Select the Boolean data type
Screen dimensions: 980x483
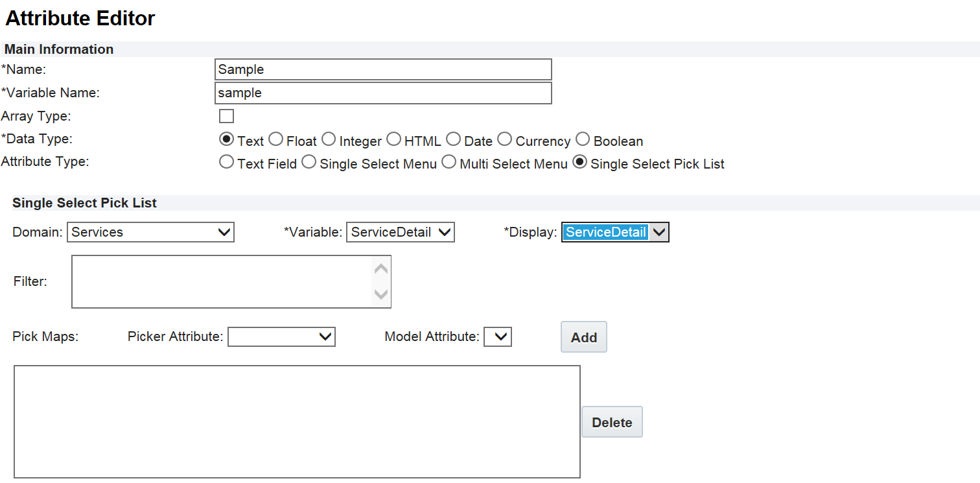point(583,139)
